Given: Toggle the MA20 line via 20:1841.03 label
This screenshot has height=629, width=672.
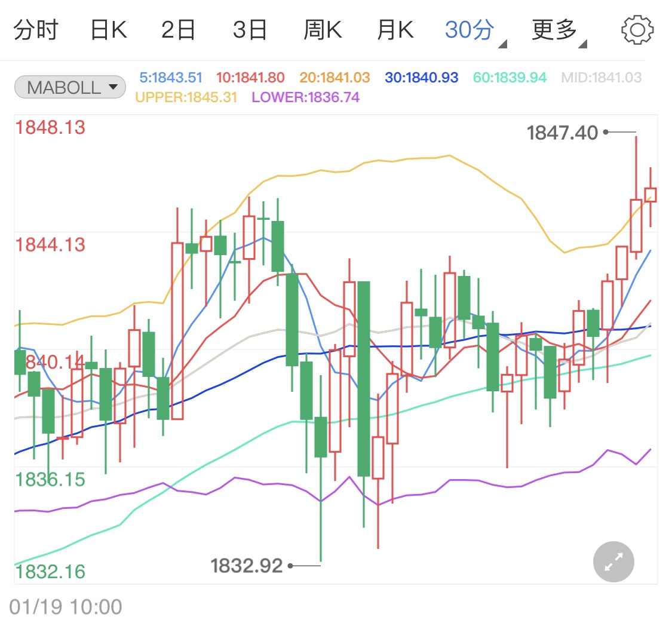Looking at the screenshot, I should pos(334,78).
